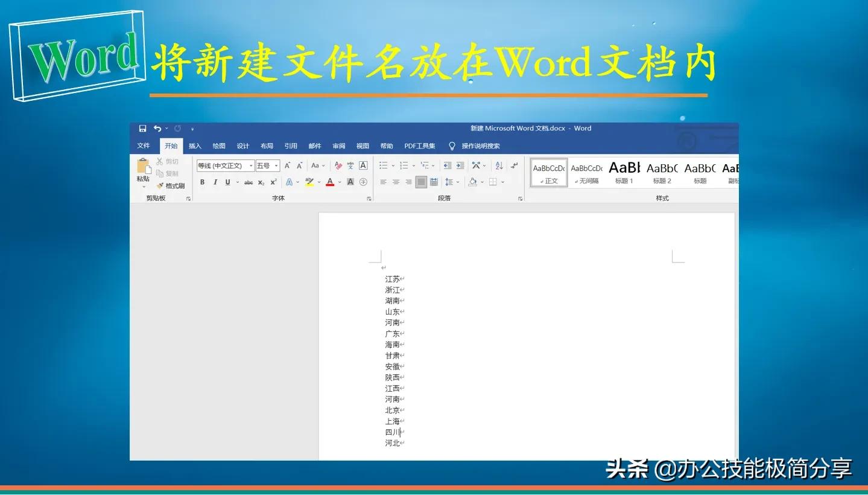Undo the last action
868x495 pixels.
(157, 129)
